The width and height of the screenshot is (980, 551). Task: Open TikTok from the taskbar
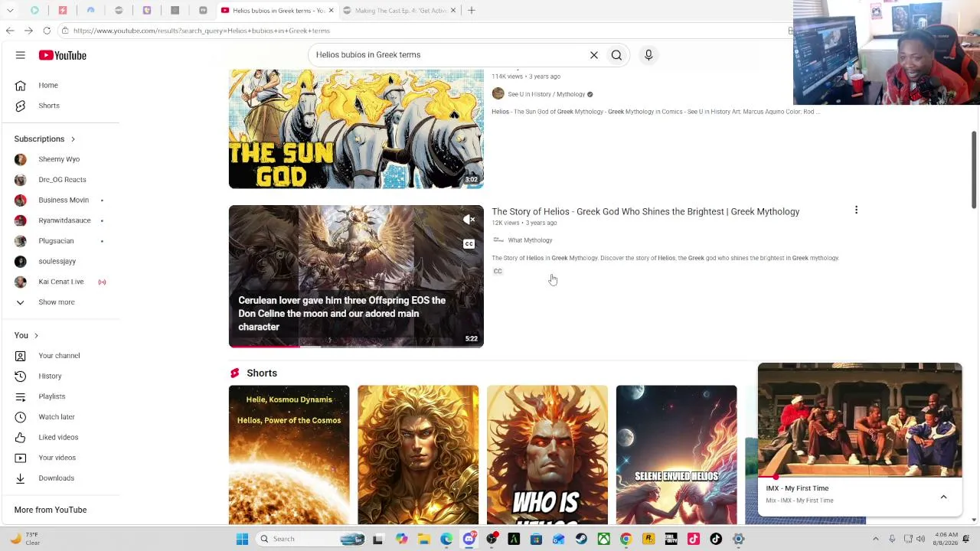click(x=716, y=539)
